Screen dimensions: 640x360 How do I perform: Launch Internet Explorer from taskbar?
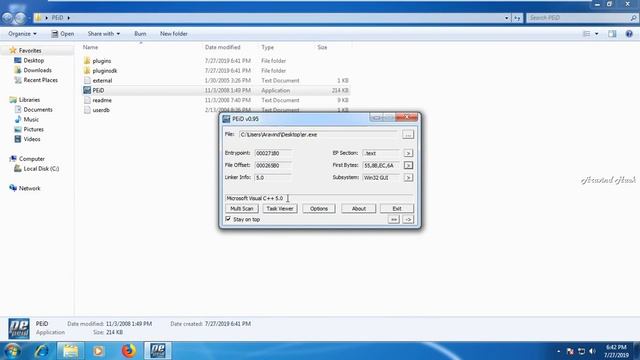(x=41, y=351)
